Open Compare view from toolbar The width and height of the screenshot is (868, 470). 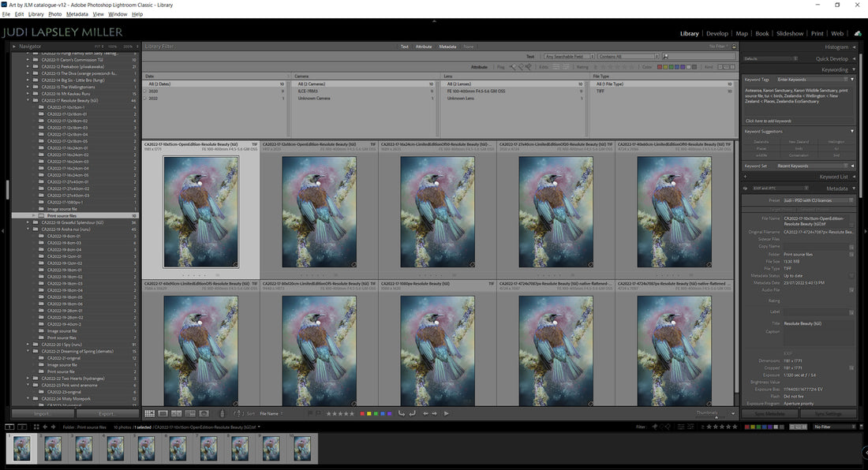pyautogui.click(x=177, y=413)
